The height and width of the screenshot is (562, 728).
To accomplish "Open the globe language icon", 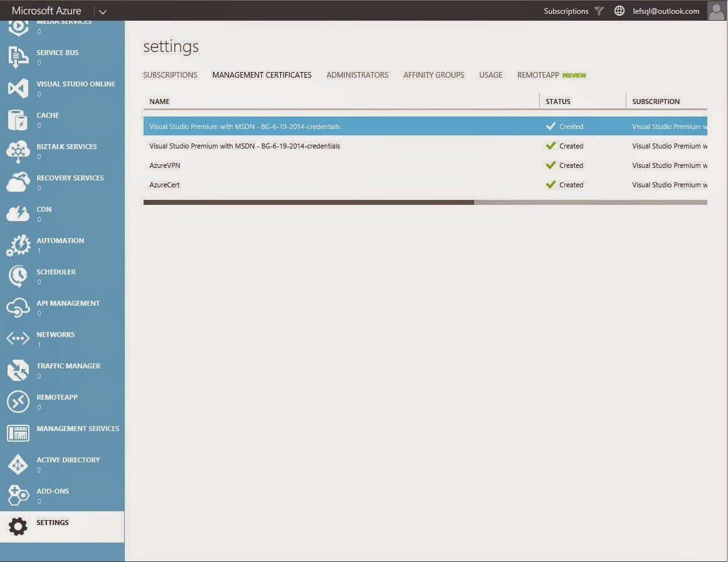I will (x=620, y=11).
